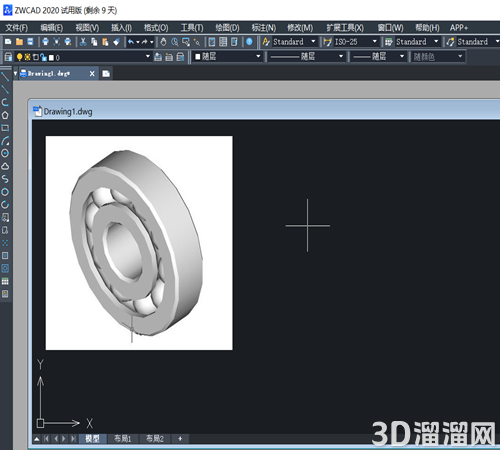This screenshot has width=500, height=450.
Task: Open the table style Standard dropdown
Action: pos(436,42)
